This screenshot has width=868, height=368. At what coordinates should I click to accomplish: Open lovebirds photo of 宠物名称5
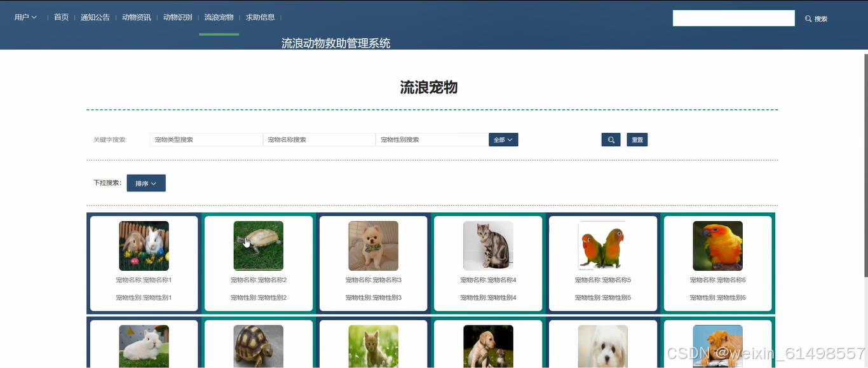(x=603, y=246)
